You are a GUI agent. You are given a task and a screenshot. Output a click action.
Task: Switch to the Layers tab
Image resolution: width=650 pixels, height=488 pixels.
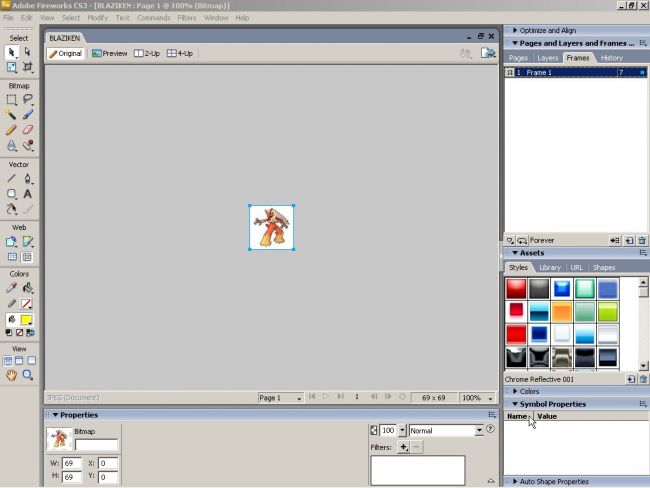[548, 58]
